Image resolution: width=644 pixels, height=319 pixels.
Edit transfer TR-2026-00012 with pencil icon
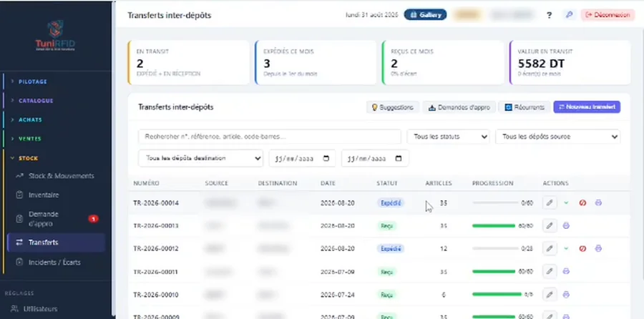(550, 249)
